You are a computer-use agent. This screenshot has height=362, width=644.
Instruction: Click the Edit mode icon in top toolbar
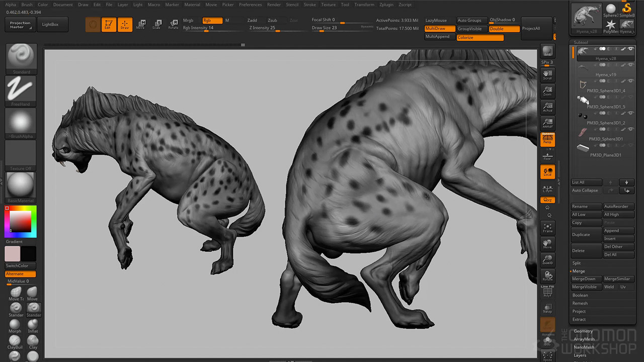(108, 25)
